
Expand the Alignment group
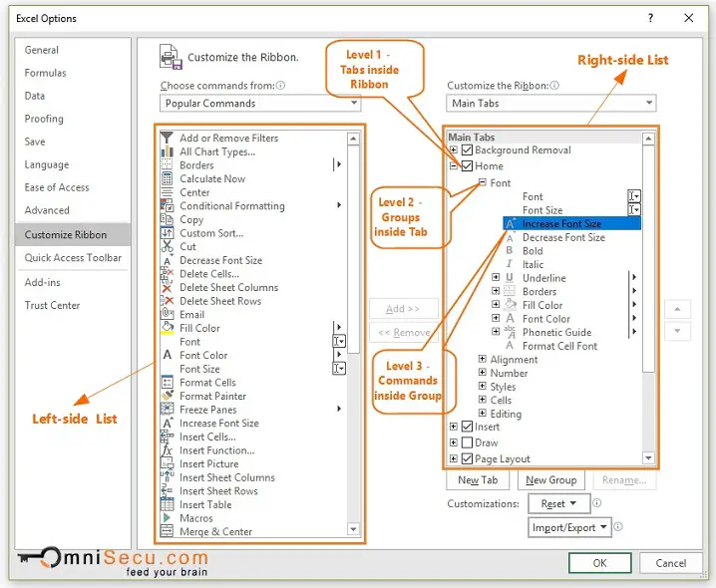pos(483,359)
